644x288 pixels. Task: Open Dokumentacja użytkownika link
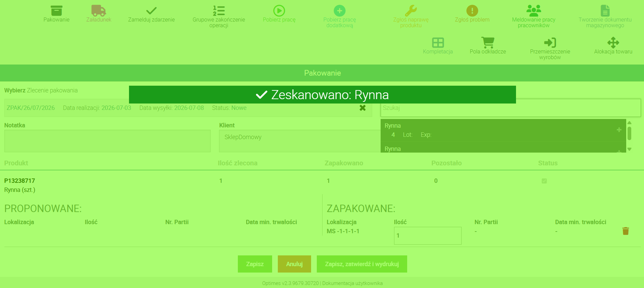[352, 283]
